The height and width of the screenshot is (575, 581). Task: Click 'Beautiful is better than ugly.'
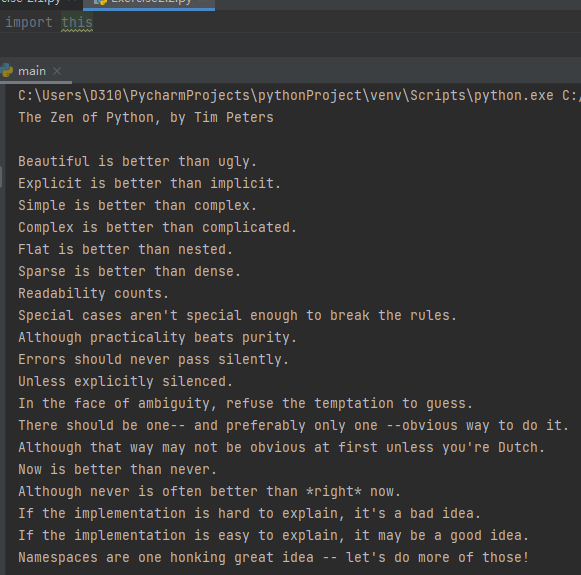pyautogui.click(x=137, y=162)
